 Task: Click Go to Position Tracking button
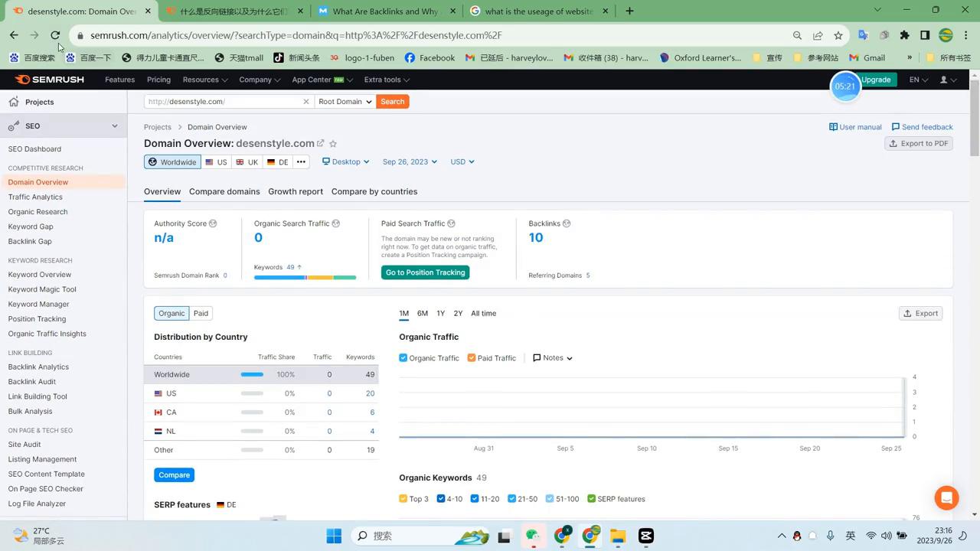click(x=425, y=272)
